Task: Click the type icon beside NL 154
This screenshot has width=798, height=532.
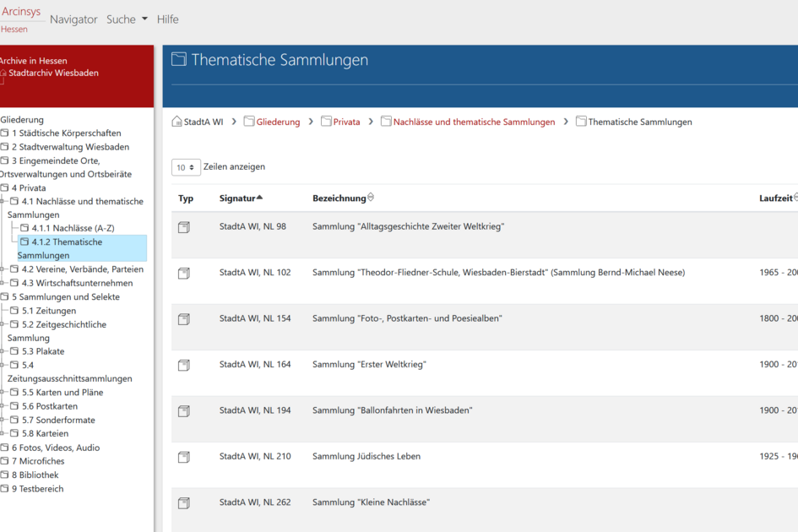Action: 184,319
